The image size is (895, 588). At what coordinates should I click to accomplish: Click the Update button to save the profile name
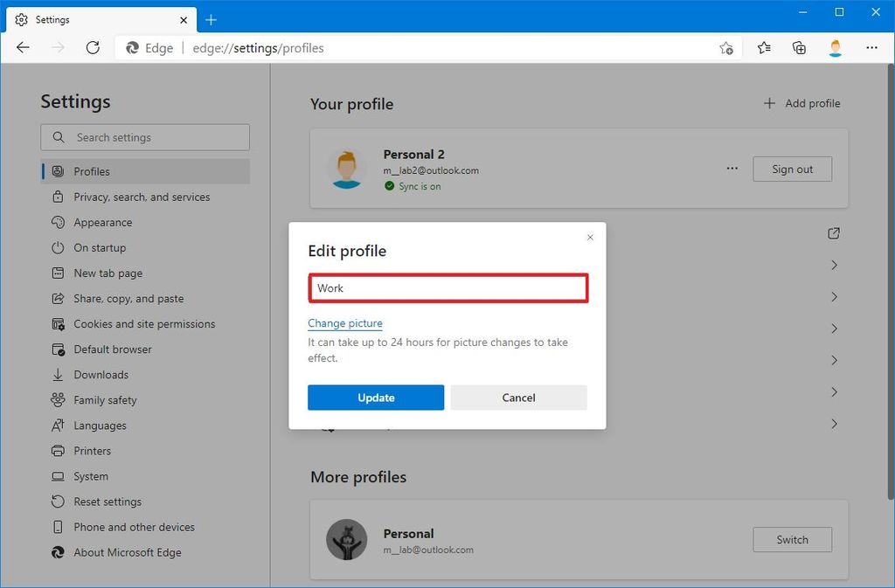point(376,397)
